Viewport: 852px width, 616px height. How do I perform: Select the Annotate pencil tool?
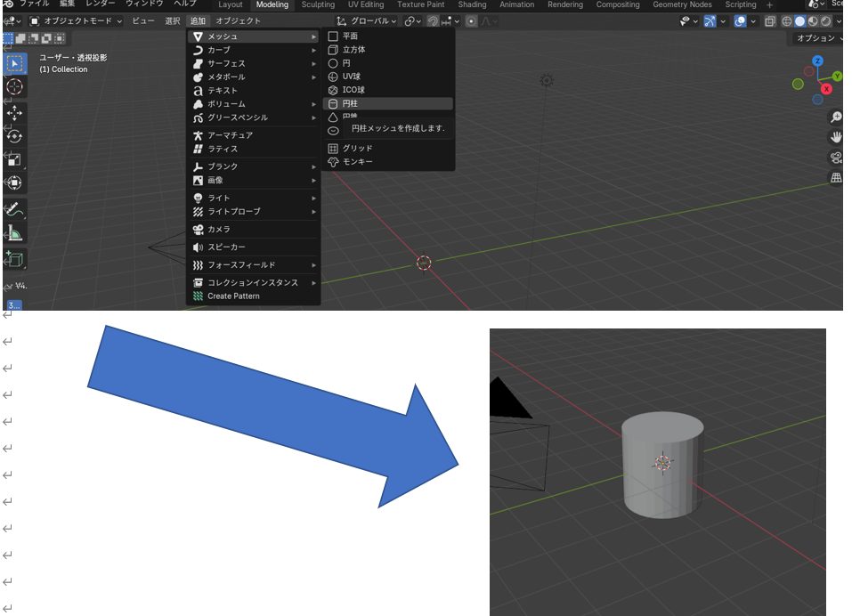click(x=14, y=210)
